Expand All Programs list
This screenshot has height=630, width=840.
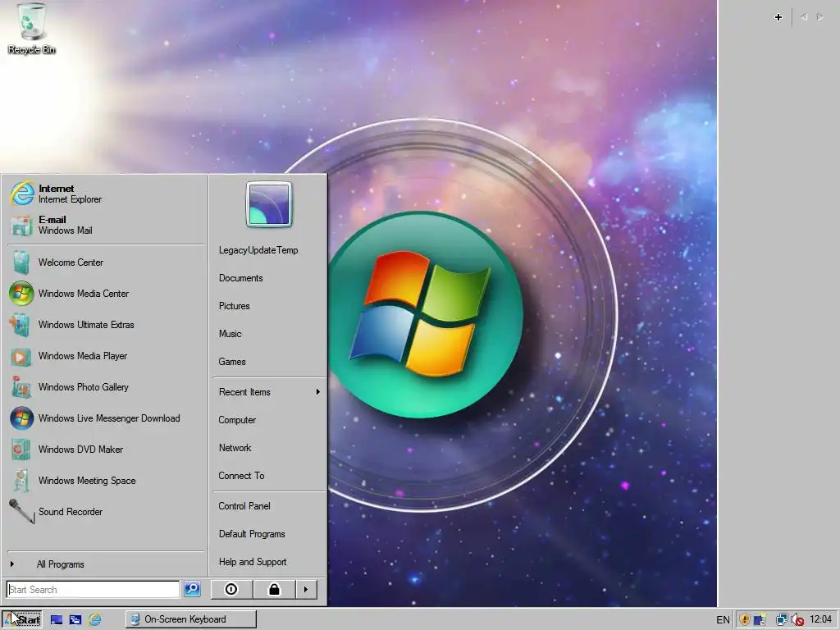105,564
